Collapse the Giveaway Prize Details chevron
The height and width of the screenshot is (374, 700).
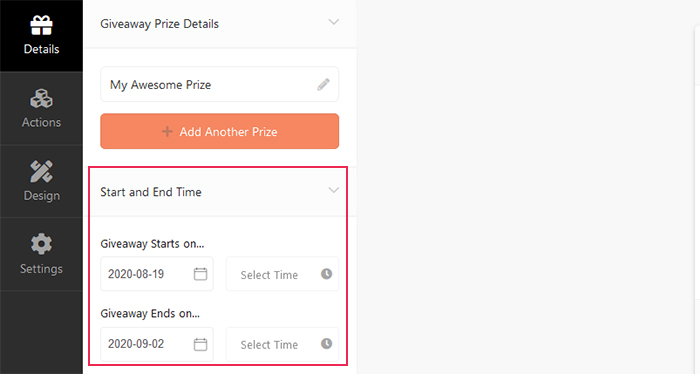333,22
